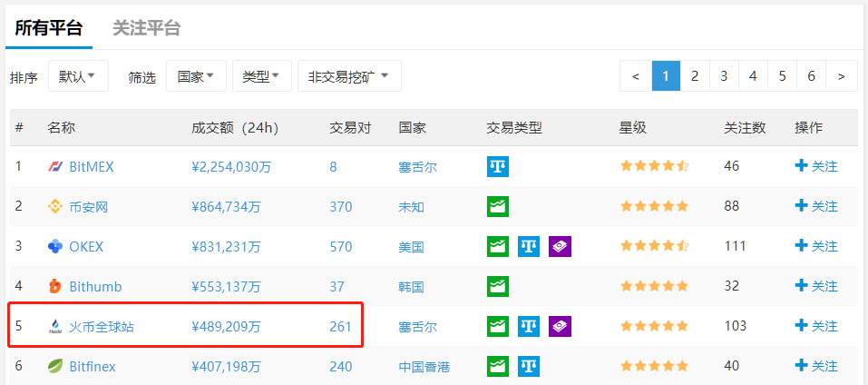The image size is (868, 385).
Task: Open the Bithumb exchange name link
Action: coord(95,287)
